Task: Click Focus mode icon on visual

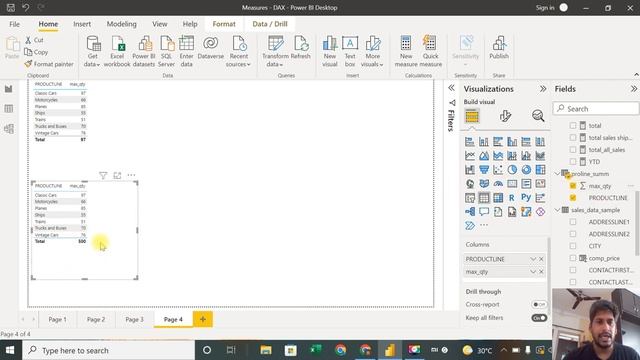Action: (117, 176)
